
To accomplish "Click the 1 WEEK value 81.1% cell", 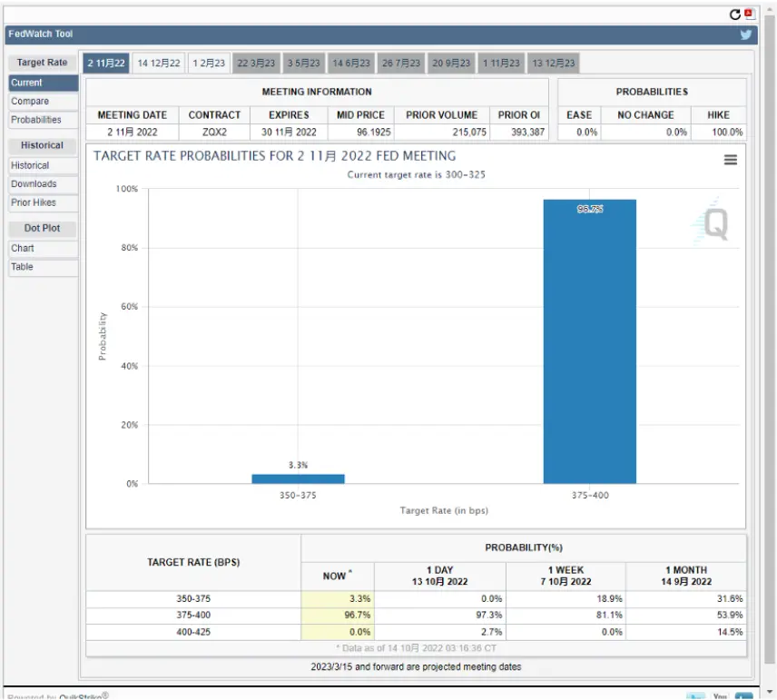I will 566,616.
